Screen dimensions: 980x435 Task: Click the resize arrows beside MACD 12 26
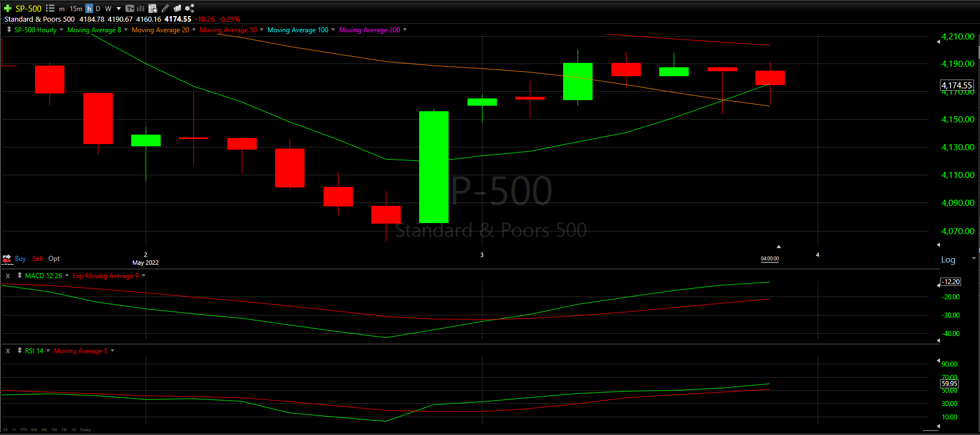(x=19, y=275)
